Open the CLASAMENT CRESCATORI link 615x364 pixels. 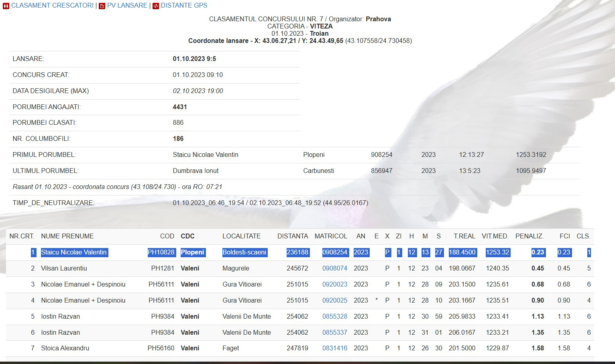click(x=52, y=6)
